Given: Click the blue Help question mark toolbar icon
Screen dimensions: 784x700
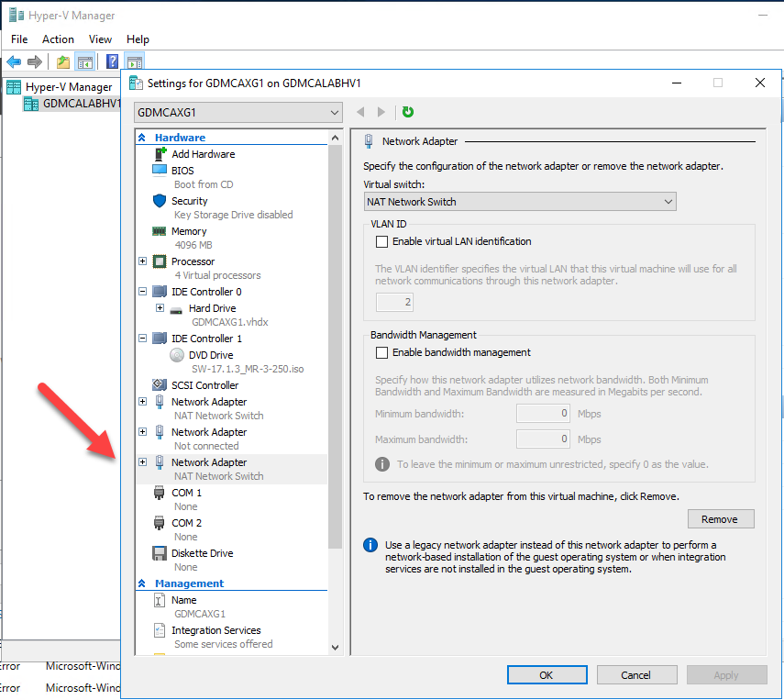Looking at the screenshot, I should pos(112,61).
